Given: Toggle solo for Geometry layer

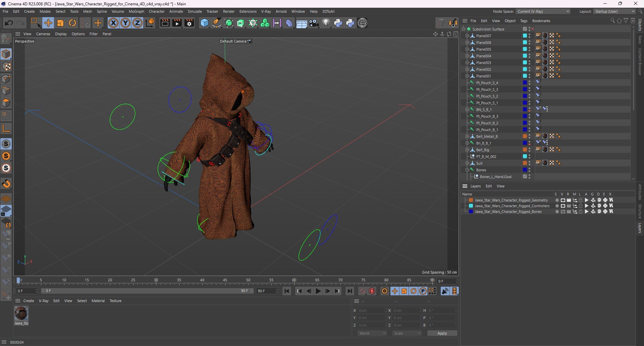Looking at the screenshot, I should click(557, 200).
